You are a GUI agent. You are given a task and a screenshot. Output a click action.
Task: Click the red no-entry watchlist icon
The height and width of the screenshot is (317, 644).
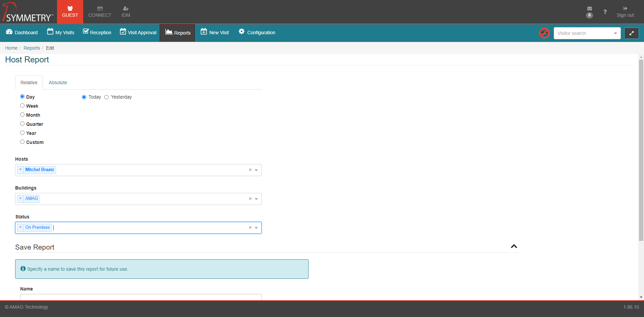click(x=544, y=33)
